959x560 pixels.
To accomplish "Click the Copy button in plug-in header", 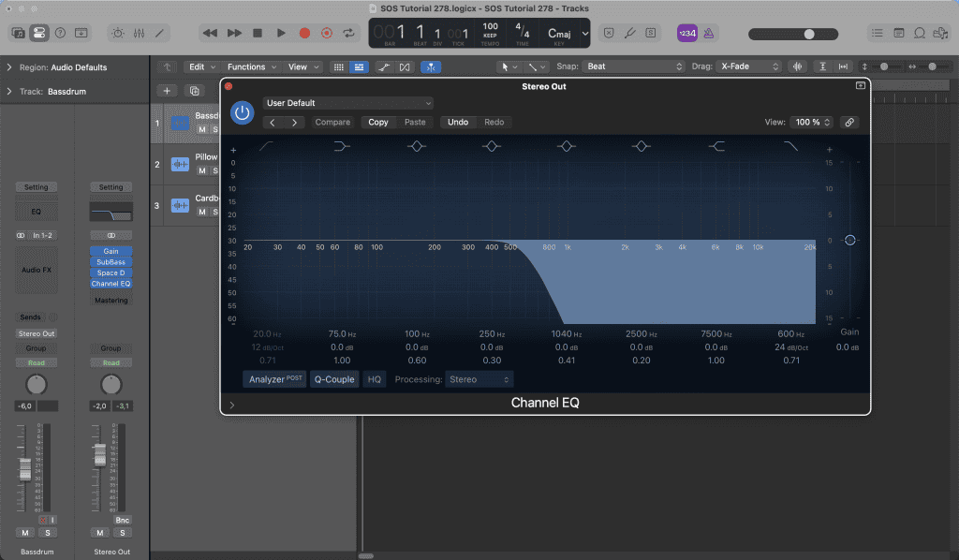I will coord(378,123).
